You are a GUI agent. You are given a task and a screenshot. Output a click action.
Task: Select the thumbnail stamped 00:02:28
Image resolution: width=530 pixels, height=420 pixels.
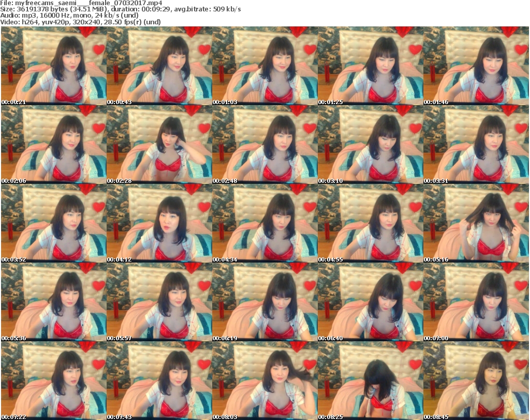[x=159, y=144]
